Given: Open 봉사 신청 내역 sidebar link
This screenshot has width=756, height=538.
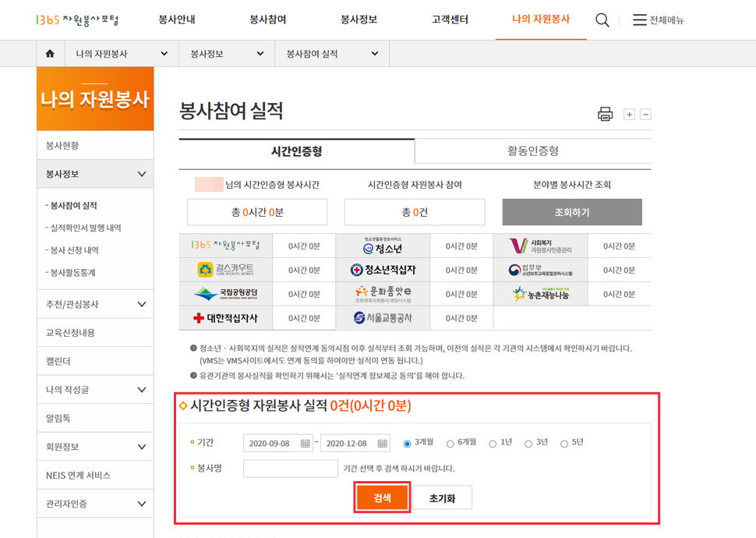Looking at the screenshot, I should click(x=74, y=250).
